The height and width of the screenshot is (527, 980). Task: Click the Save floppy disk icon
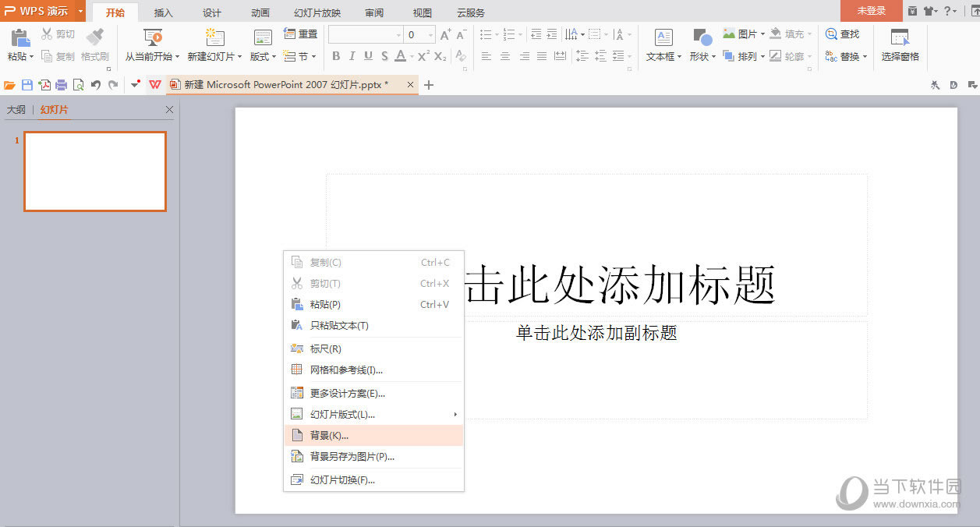pyautogui.click(x=27, y=85)
